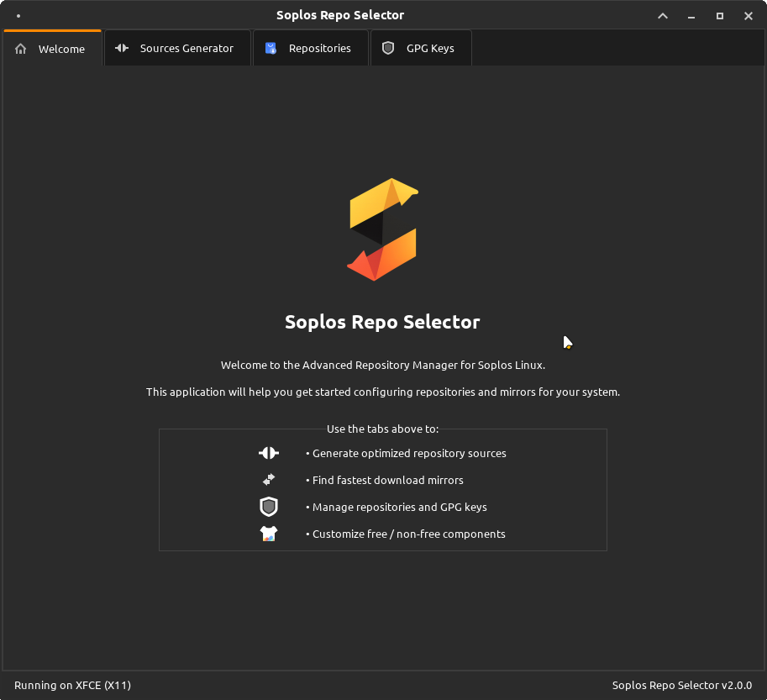Click the window menu icon in the top-left corner
This screenshot has height=700, width=767.
[18, 15]
